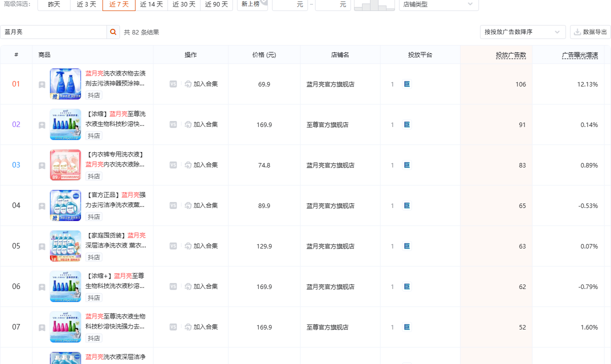Image resolution: width=611 pixels, height=364 pixels.
Task: Click the VS compare icon in row 03
Action: coord(173,165)
